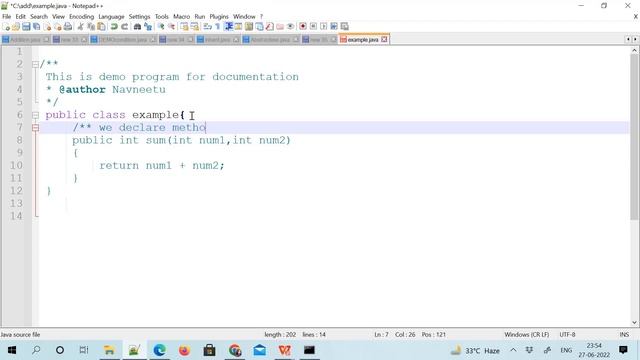Collapse the class fold on line 6

coord(36,115)
